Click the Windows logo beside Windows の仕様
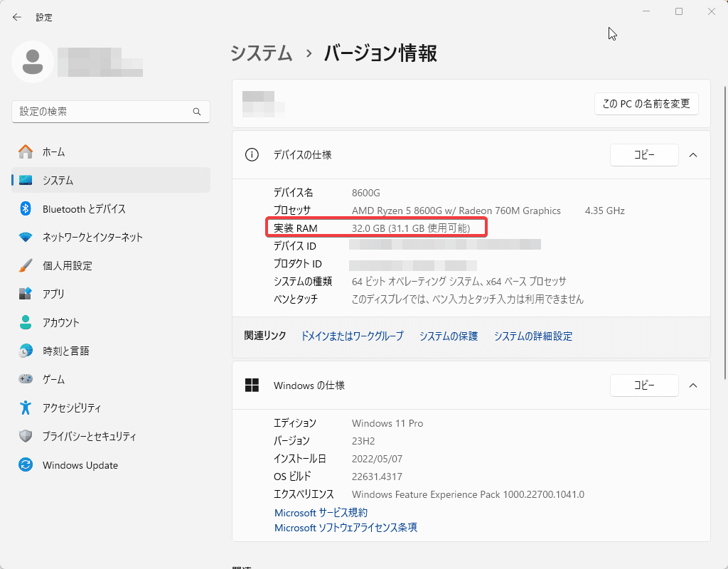Image resolution: width=728 pixels, height=569 pixels. [252, 385]
